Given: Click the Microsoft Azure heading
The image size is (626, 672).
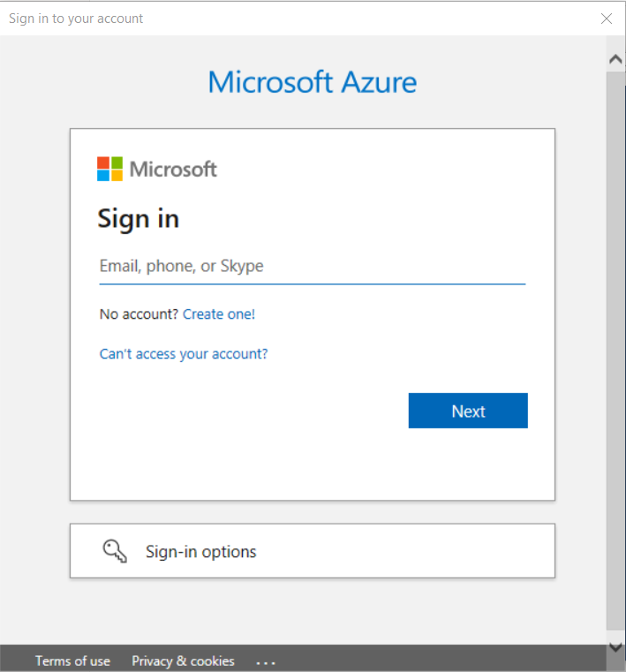Looking at the screenshot, I should tap(313, 82).
